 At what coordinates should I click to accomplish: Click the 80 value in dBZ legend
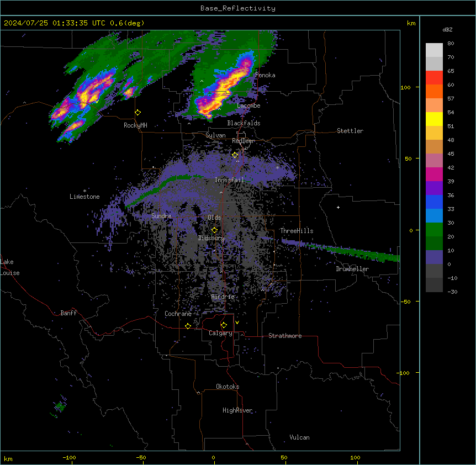pos(451,44)
